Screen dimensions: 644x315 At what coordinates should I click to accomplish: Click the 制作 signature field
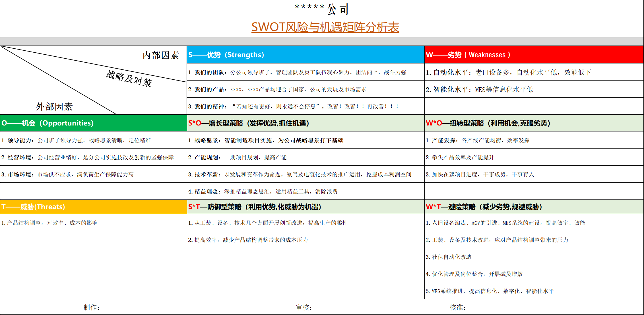(92, 307)
